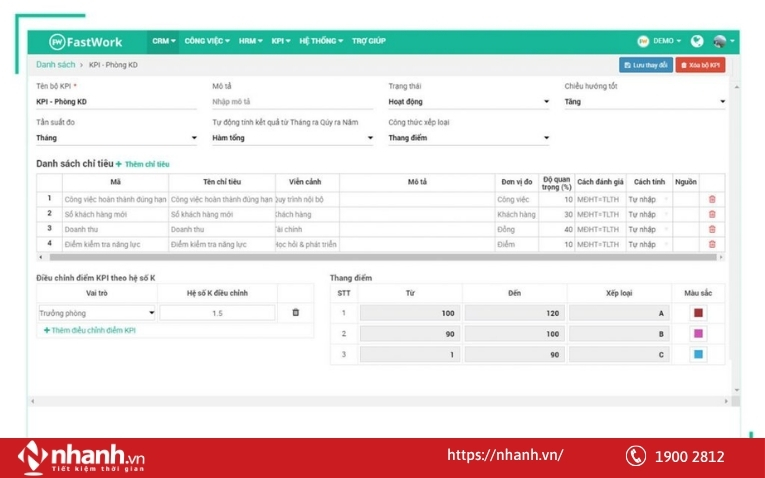Screen dimensions: 765x478
Task: Open the HỆ THỐNG menu
Action: click(321, 41)
